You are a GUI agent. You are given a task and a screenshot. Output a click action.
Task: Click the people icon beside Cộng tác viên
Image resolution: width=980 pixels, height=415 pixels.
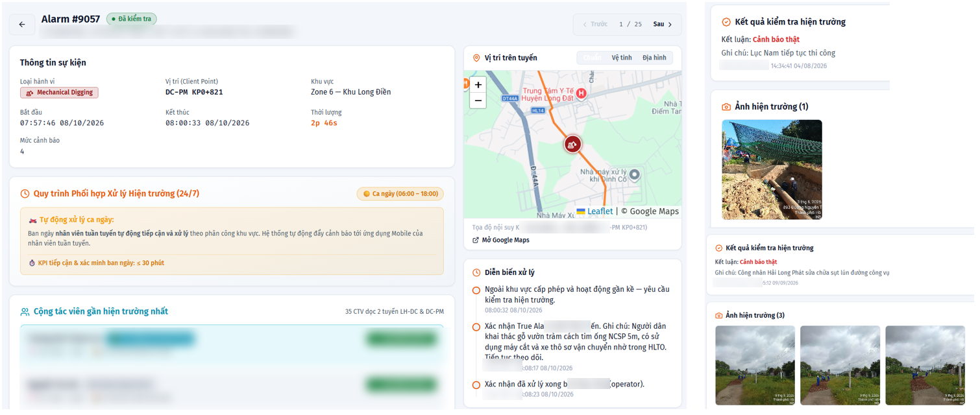click(25, 312)
